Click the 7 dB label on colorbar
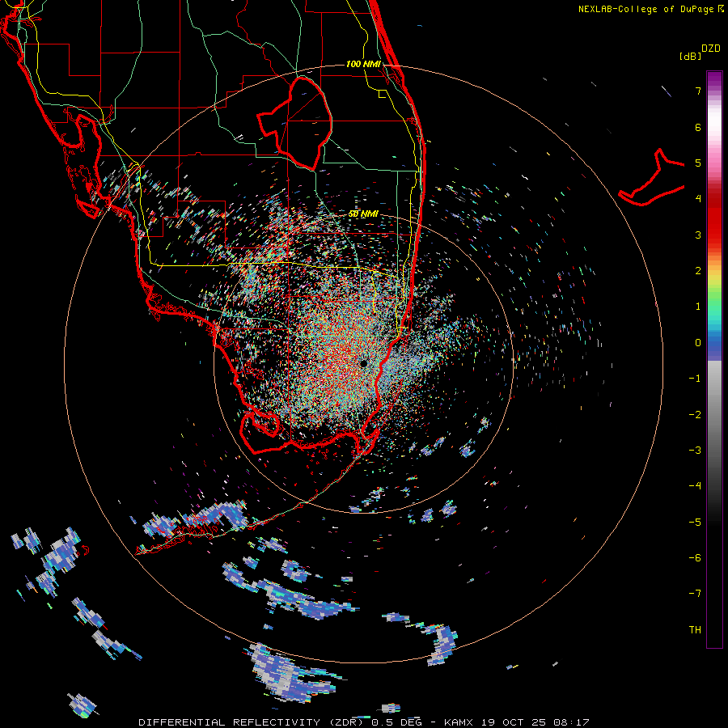 pos(698,91)
